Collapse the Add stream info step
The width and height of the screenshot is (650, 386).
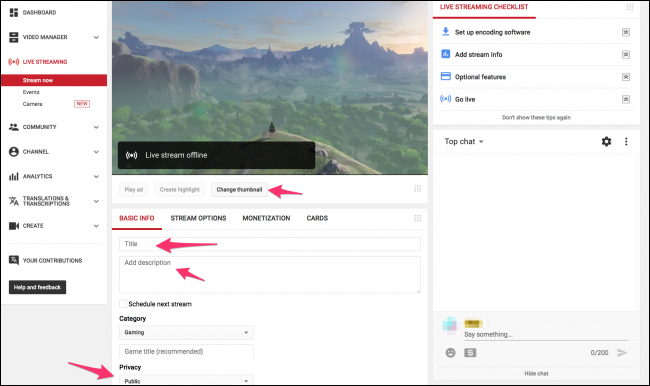click(x=626, y=55)
